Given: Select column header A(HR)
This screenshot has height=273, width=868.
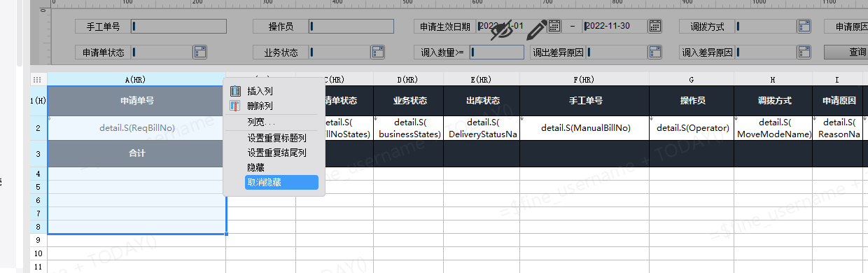Looking at the screenshot, I should [x=136, y=79].
